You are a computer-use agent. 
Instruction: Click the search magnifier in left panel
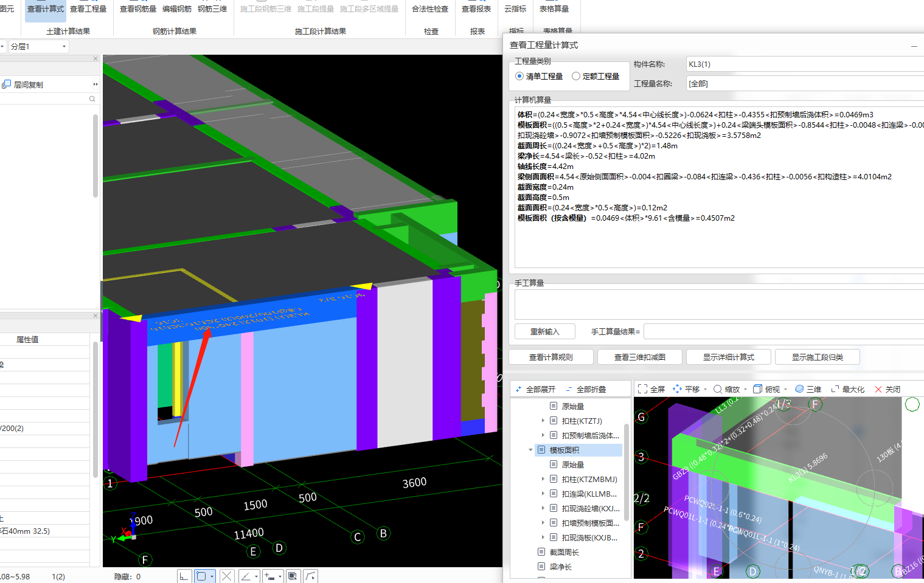(92, 98)
